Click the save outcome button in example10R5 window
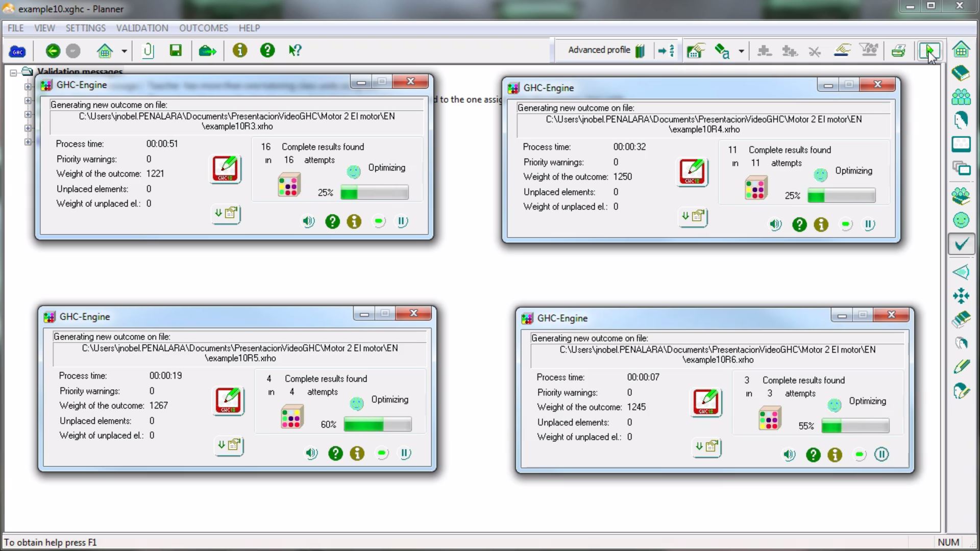The width and height of the screenshot is (980, 551). coord(229,445)
